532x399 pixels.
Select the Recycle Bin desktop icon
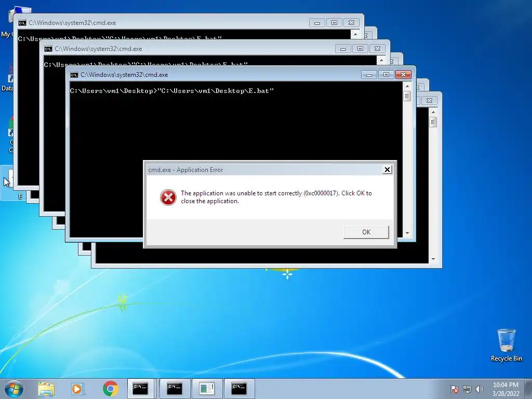pyautogui.click(x=506, y=345)
